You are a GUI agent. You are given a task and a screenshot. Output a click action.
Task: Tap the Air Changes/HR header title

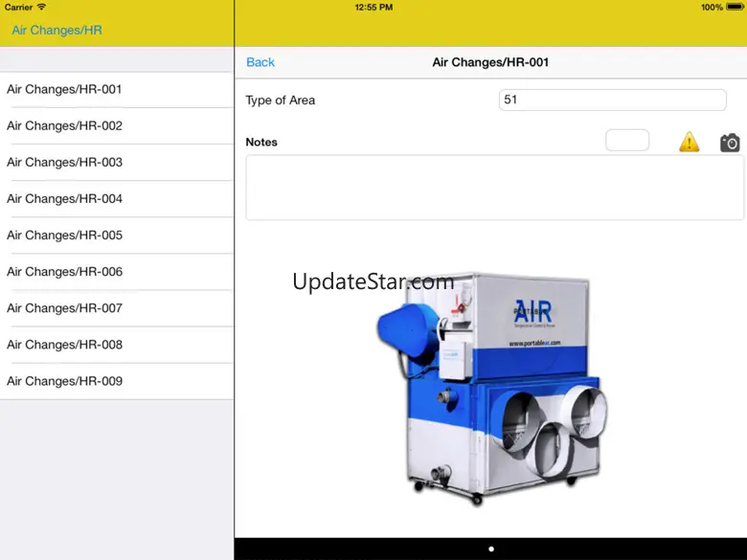pos(57,30)
